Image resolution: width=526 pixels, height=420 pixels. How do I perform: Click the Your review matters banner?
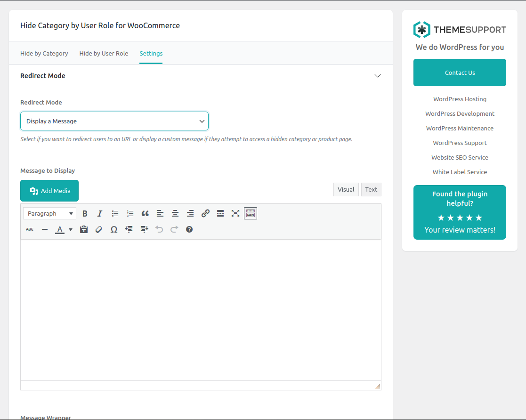[x=460, y=212]
